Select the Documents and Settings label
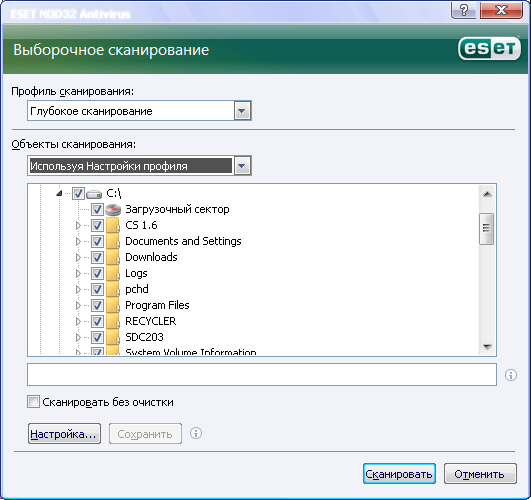 183,241
